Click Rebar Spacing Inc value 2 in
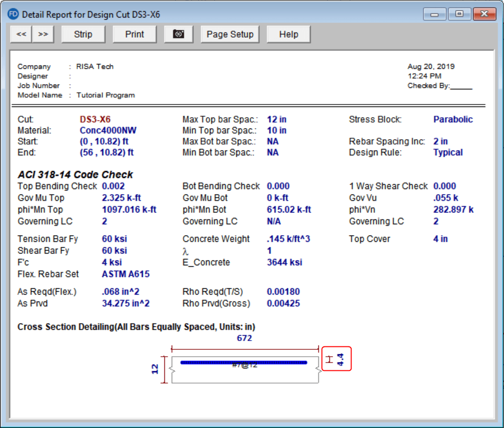Viewport: 504px width, 428px height. pyautogui.click(x=440, y=141)
